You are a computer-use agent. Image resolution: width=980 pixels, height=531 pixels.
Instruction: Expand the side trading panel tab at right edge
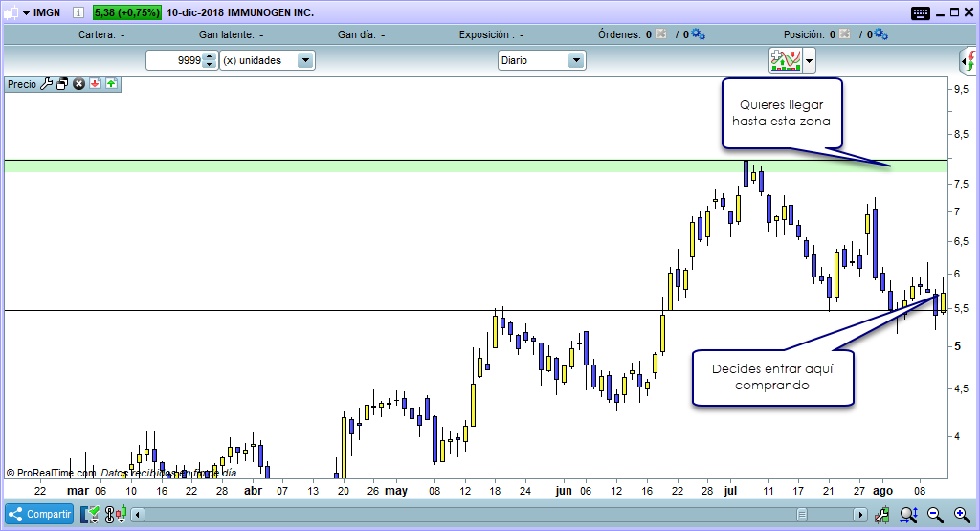(x=969, y=62)
